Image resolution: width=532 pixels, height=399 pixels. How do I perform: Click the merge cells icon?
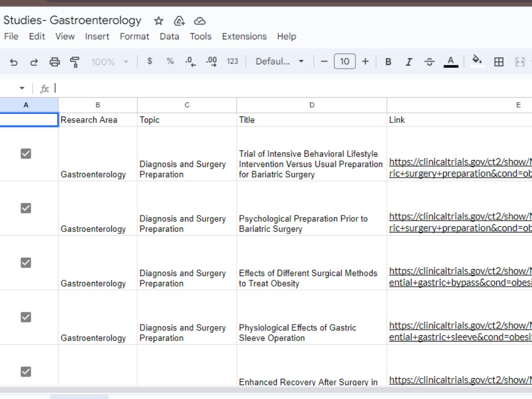click(520, 62)
